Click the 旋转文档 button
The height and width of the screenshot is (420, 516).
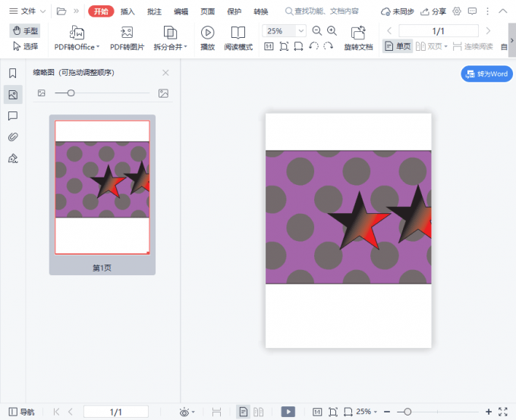pos(358,39)
